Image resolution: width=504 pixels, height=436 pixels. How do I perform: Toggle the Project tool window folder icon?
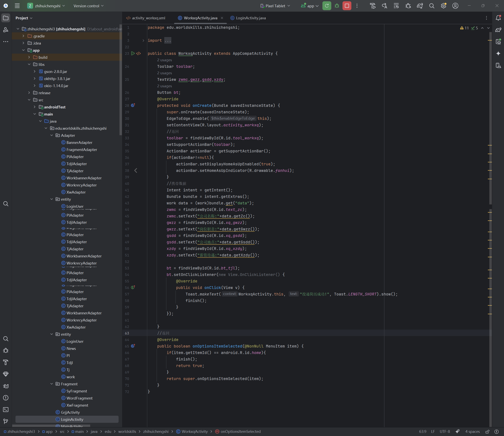point(6,18)
